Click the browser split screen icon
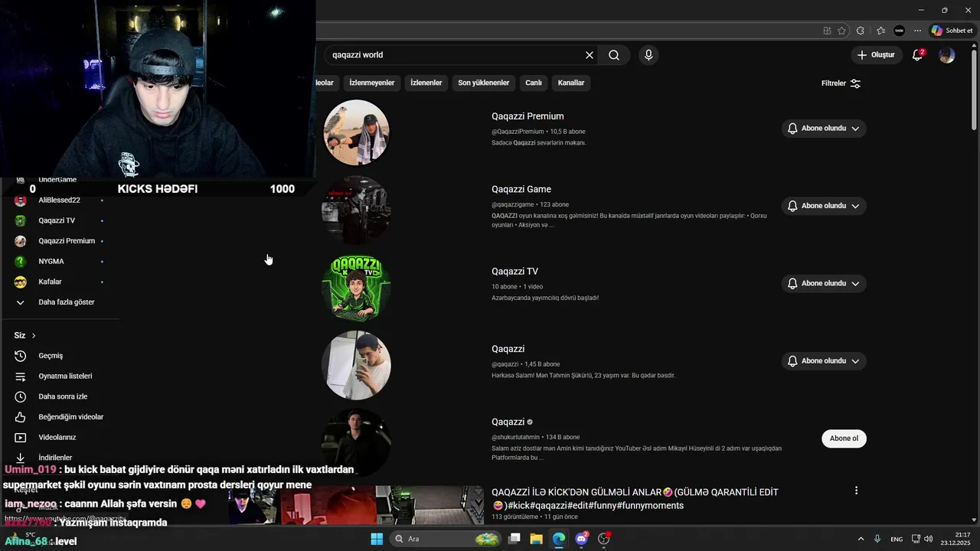 tap(827, 31)
